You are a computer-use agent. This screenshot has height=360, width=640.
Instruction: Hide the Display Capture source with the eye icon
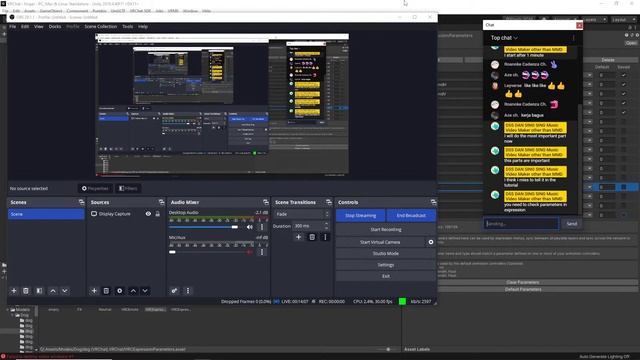click(x=148, y=214)
